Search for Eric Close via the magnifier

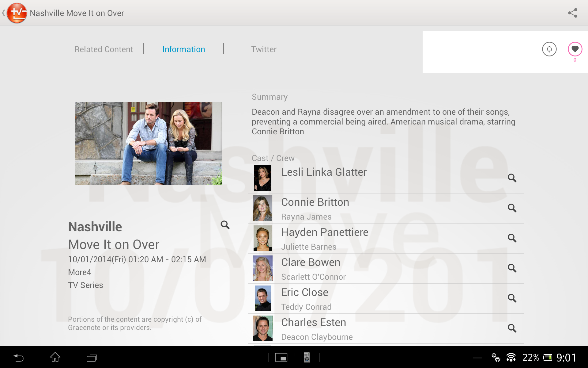(512, 298)
